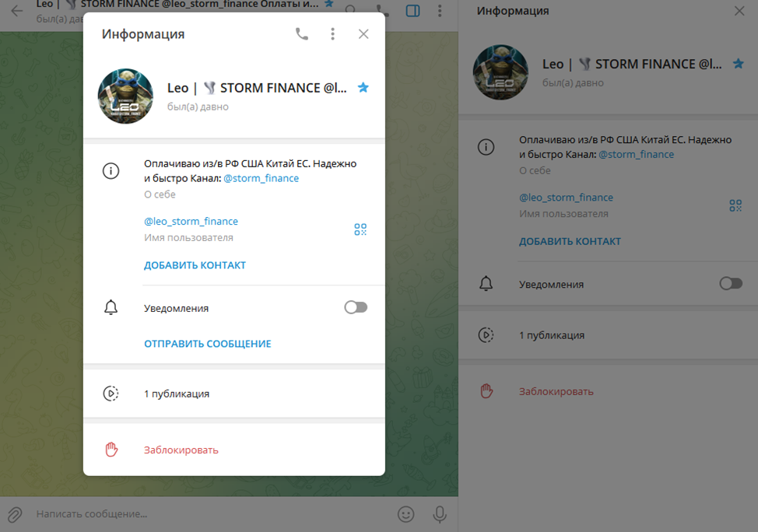Open avatar in right side panel
Viewport: 758px width, 532px height.
500,72
